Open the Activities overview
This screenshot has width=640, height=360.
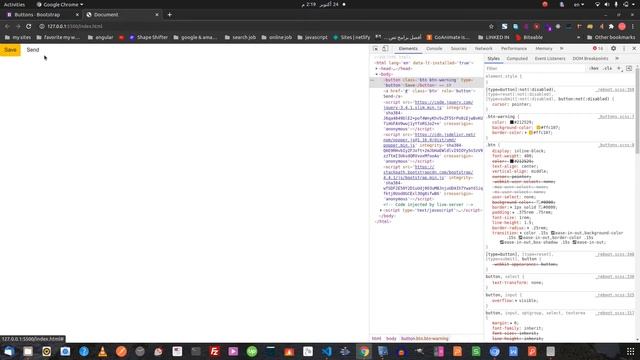(14, 4)
